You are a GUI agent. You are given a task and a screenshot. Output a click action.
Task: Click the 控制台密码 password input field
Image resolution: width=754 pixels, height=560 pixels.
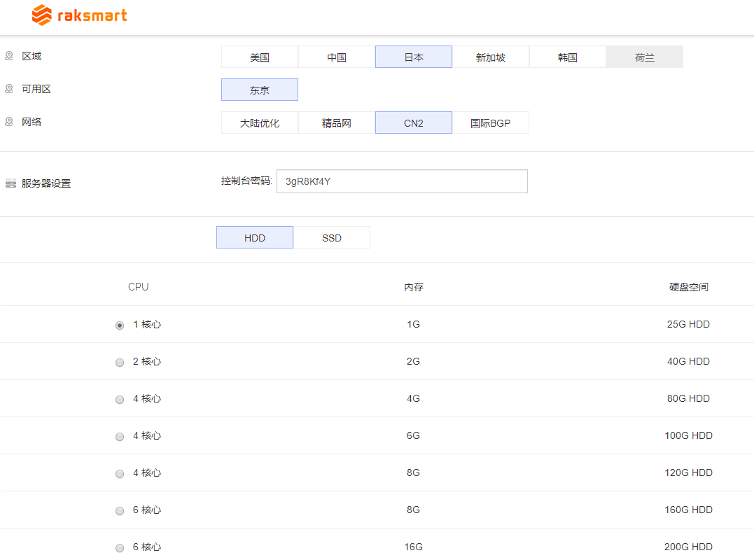tap(402, 181)
